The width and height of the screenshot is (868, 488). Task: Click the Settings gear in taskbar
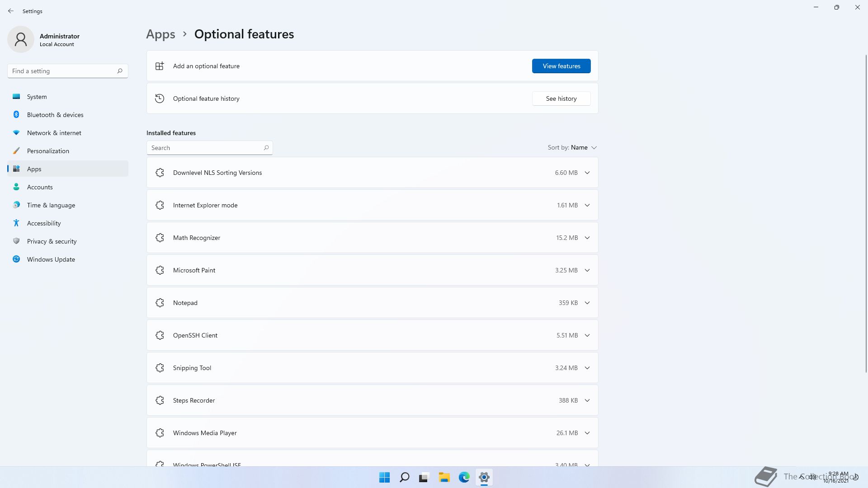point(484,477)
